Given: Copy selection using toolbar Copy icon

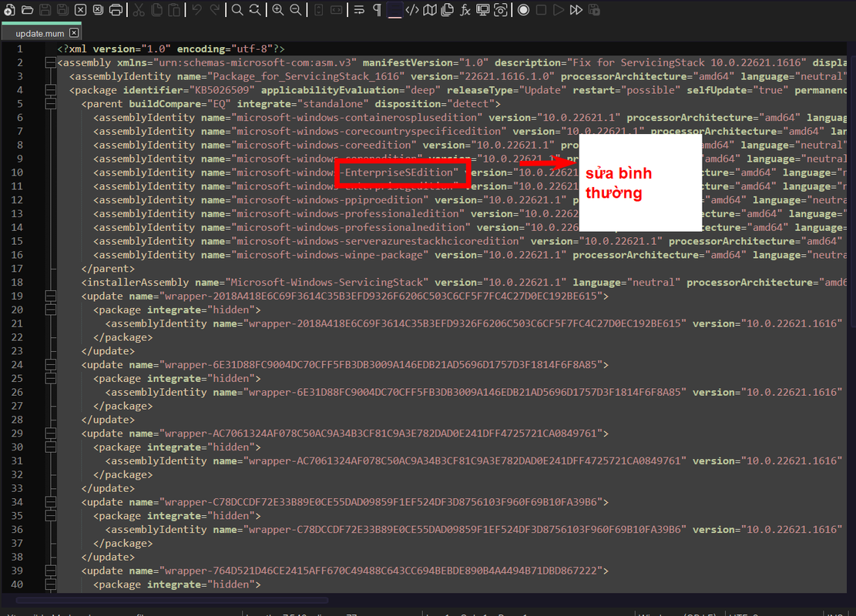Looking at the screenshot, I should click(x=156, y=10).
